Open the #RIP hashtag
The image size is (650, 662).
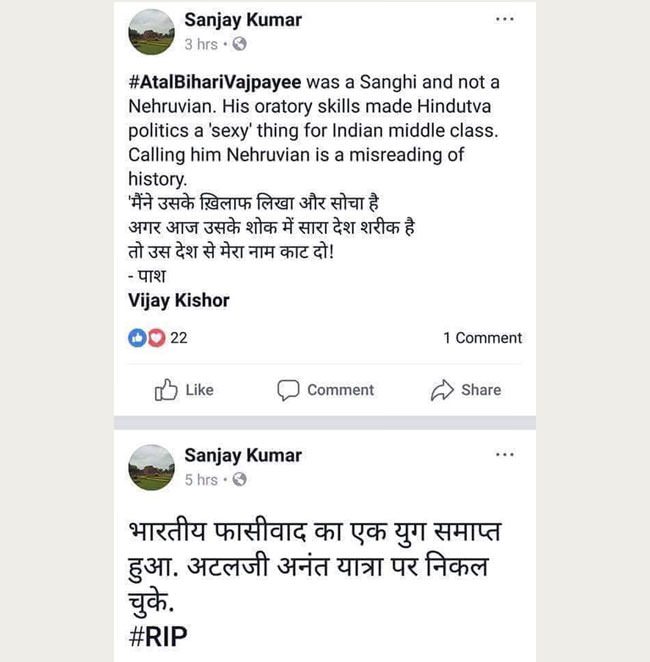(x=158, y=636)
